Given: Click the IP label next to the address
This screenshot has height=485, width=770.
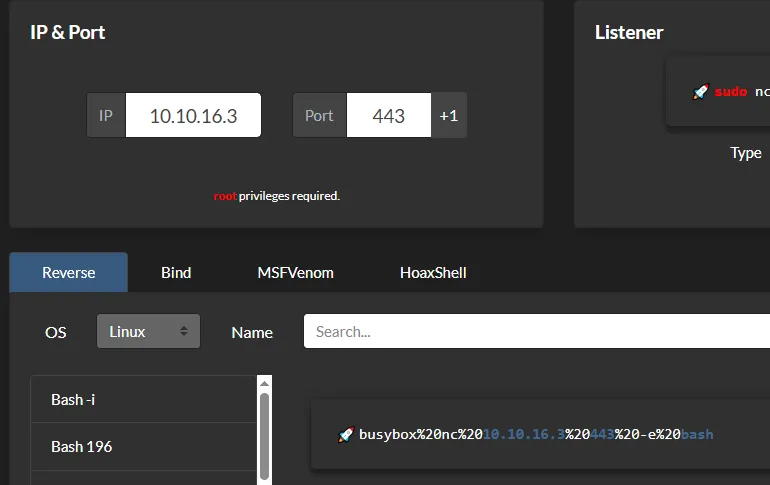Looking at the screenshot, I should pyautogui.click(x=106, y=115).
